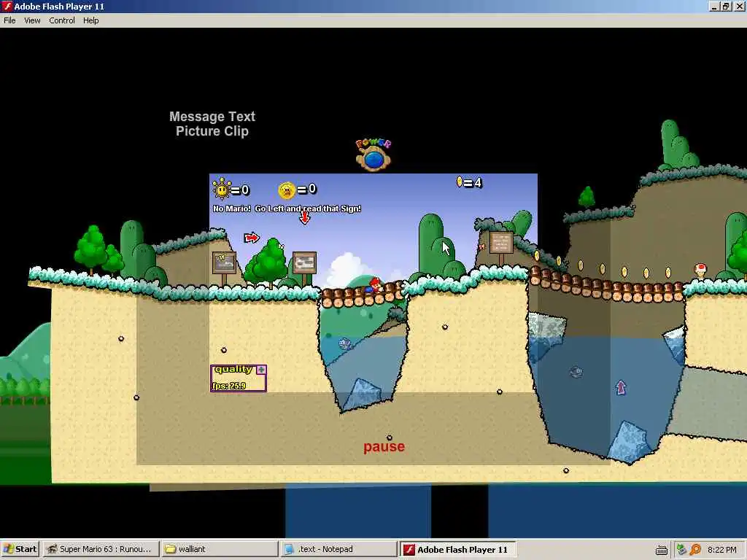The image size is (747, 560).
Task: Click the green network tray icon
Action: [682, 550]
